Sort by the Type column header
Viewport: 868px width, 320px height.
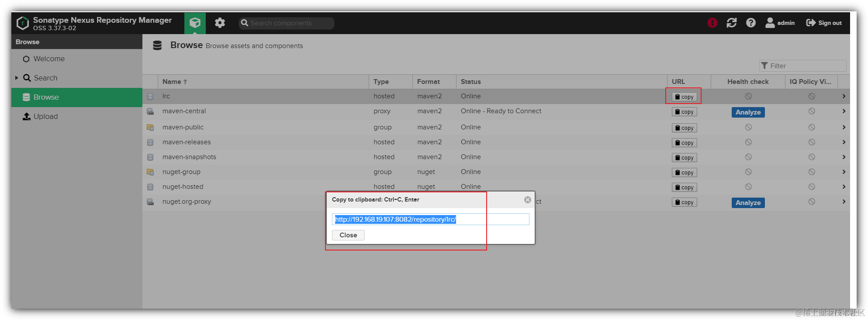coord(391,82)
